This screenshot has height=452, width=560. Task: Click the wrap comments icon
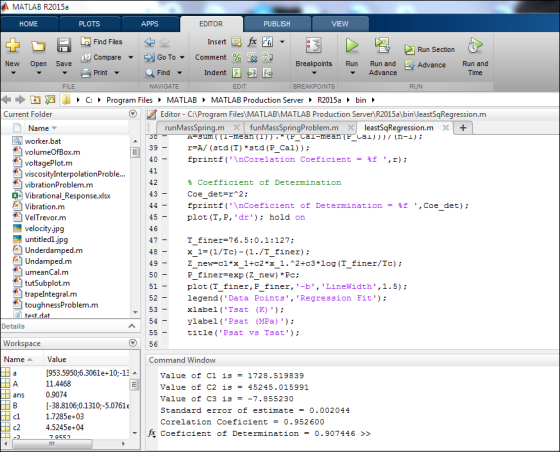tap(268, 57)
